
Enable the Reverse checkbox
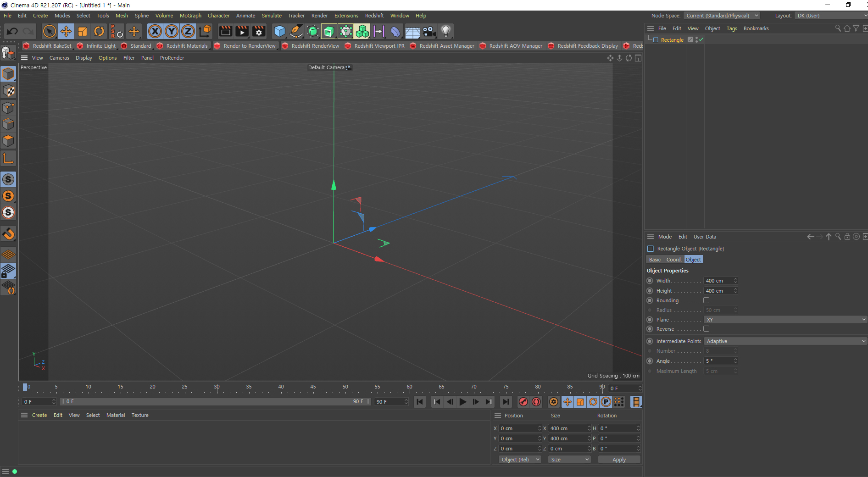pyautogui.click(x=707, y=329)
